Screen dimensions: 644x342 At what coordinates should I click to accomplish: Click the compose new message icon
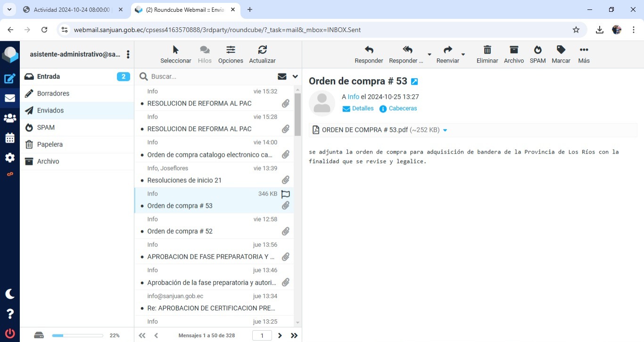[10, 79]
